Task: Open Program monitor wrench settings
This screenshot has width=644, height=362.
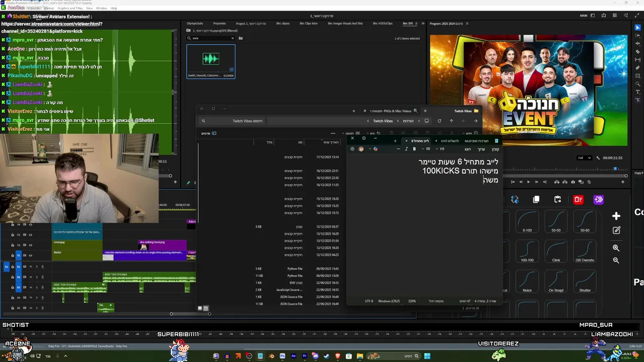Action: [598, 158]
